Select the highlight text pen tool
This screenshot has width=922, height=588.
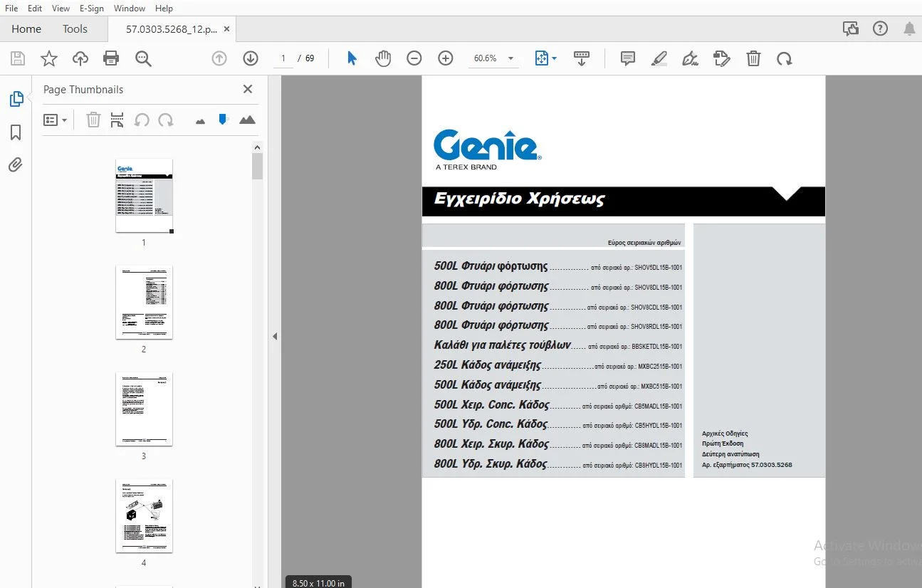(x=659, y=58)
